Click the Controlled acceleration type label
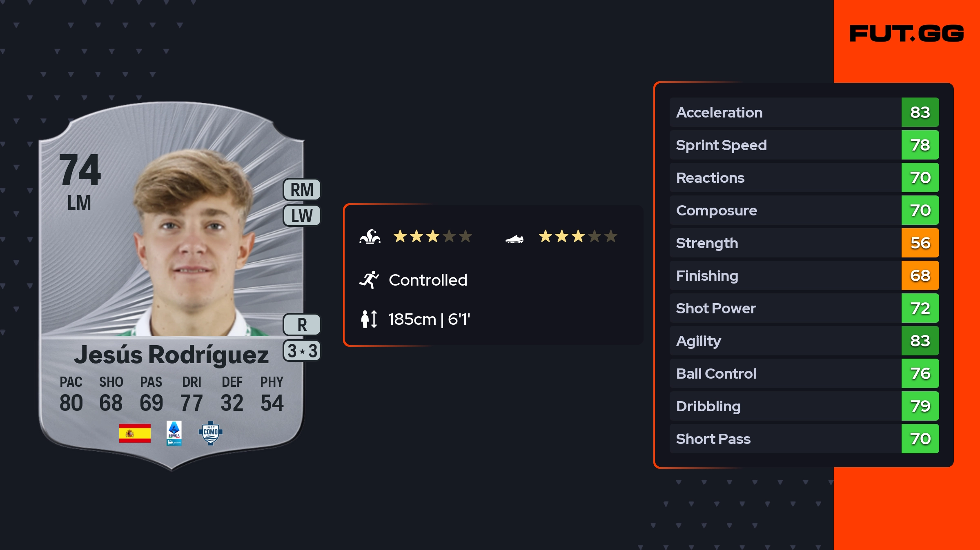980x550 pixels. pyautogui.click(x=428, y=280)
